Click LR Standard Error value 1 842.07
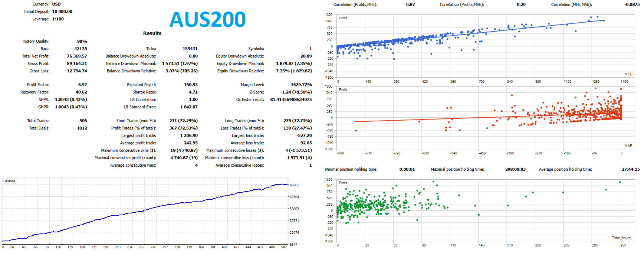The image size is (644, 255). click(x=189, y=107)
